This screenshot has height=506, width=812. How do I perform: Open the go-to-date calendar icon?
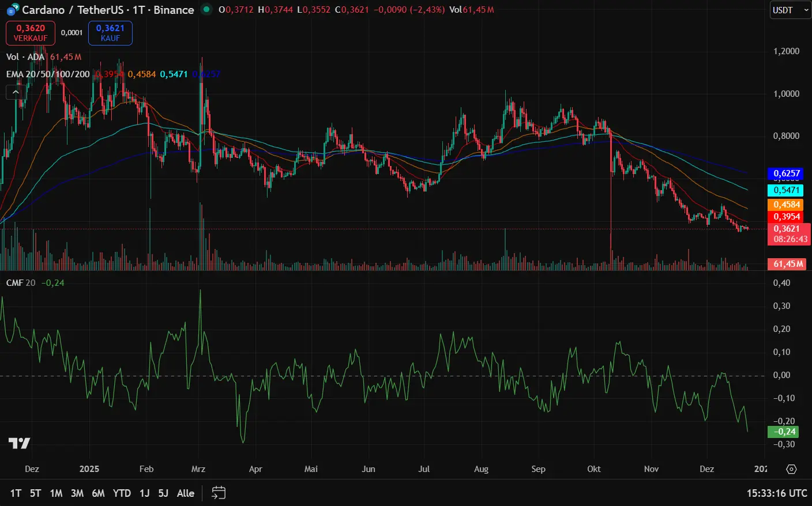[218, 493]
